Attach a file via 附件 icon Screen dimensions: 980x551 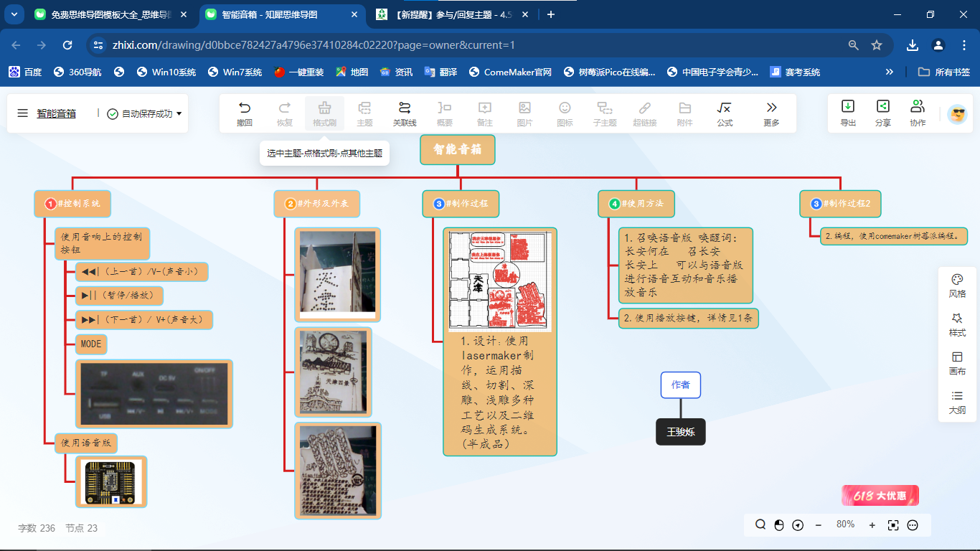(685, 113)
